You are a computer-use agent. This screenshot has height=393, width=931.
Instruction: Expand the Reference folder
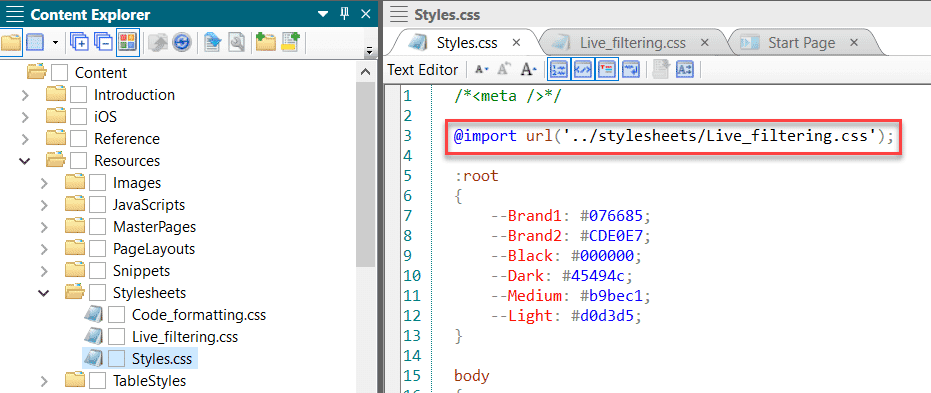point(25,139)
